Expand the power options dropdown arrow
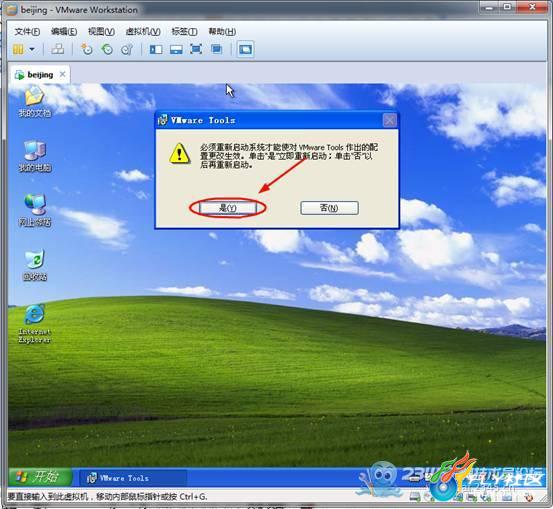 click(32, 49)
